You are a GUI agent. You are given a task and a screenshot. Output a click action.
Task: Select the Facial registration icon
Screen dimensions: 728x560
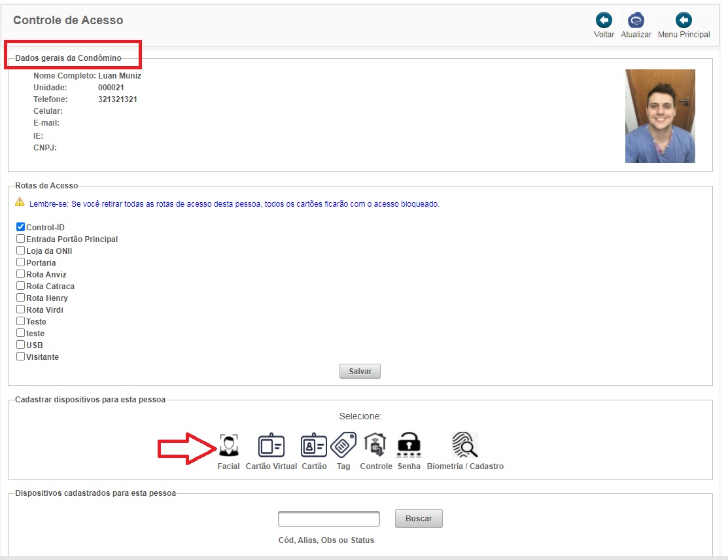click(x=228, y=446)
